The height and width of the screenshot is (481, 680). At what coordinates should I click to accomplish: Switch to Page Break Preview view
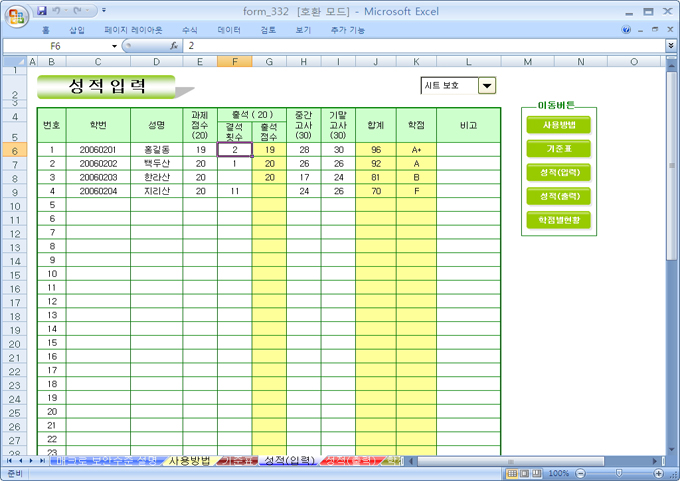tap(537, 473)
